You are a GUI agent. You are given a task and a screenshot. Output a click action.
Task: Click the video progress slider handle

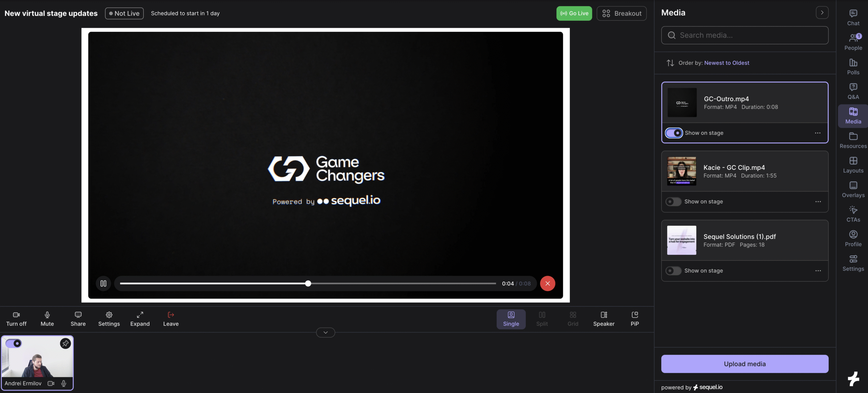click(x=308, y=284)
